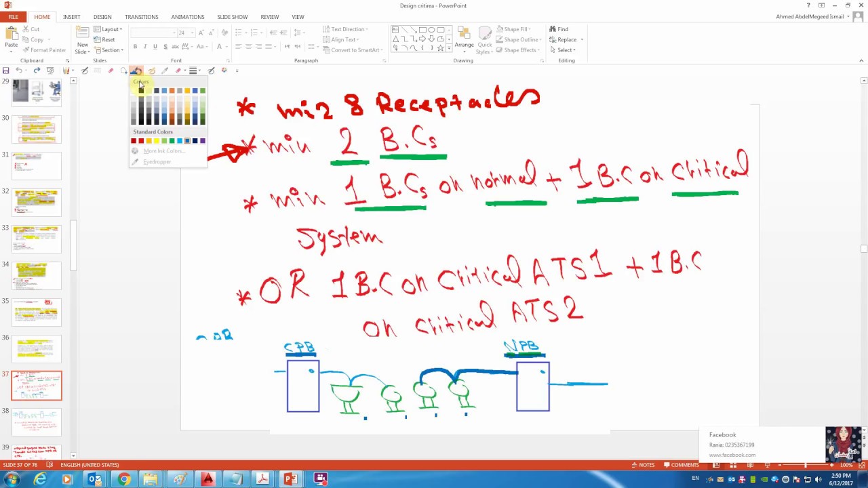Toggle Underline formatting
Screen dimensions: 868x488
[155, 47]
